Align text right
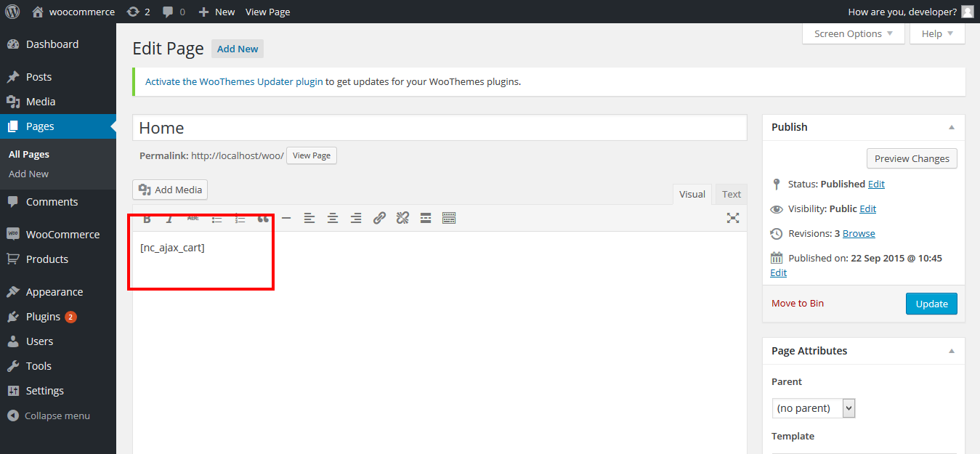The image size is (980, 454). point(356,218)
